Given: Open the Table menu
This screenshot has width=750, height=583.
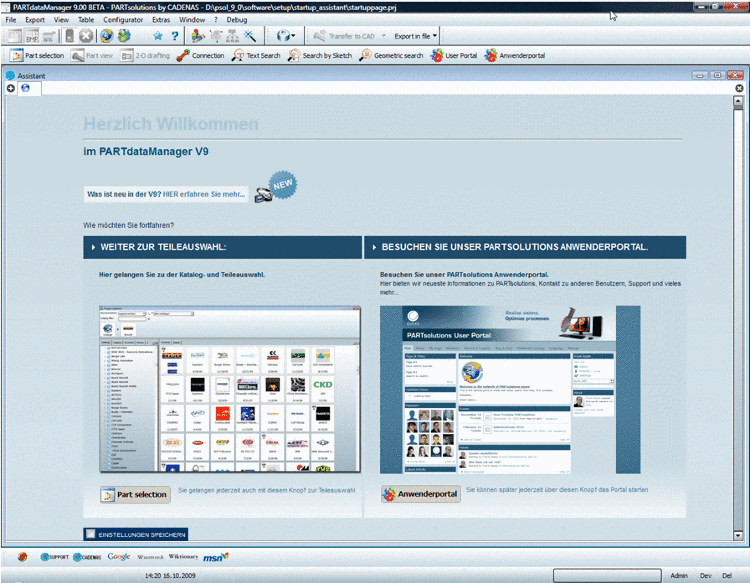Looking at the screenshot, I should (x=86, y=20).
